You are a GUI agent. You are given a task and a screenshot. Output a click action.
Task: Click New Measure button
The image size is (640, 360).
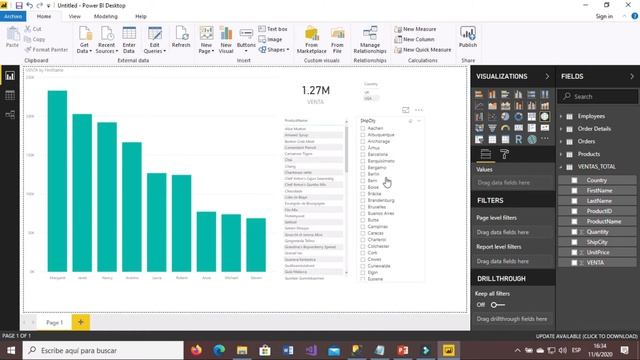point(415,29)
